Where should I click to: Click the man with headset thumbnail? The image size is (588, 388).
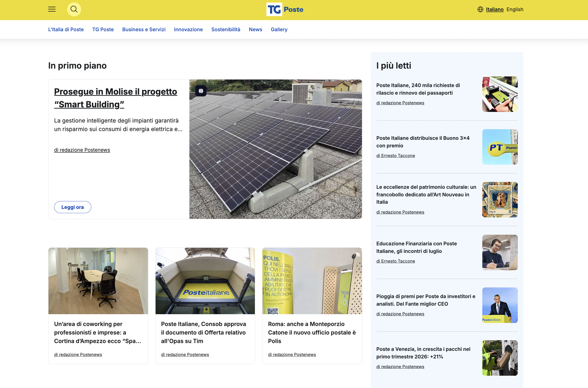[x=500, y=252]
